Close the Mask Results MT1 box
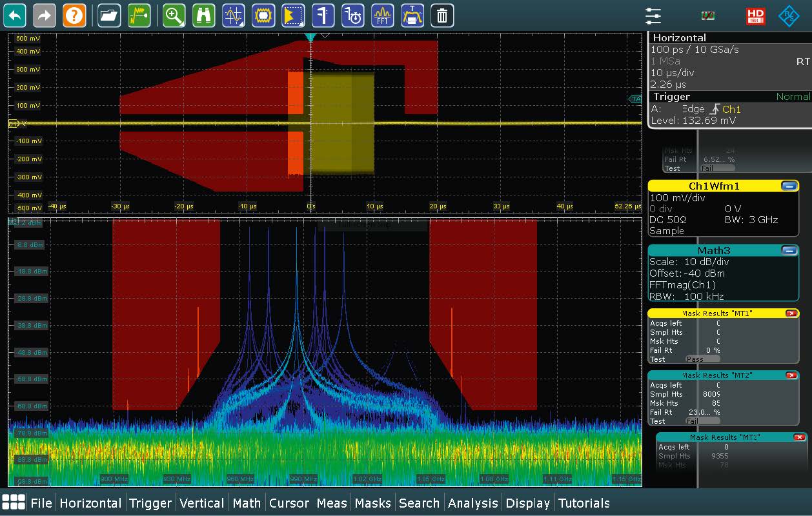 [x=791, y=313]
